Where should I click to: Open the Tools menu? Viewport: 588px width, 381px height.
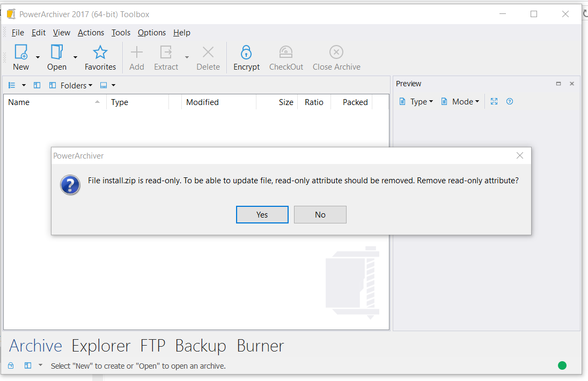pyautogui.click(x=121, y=33)
